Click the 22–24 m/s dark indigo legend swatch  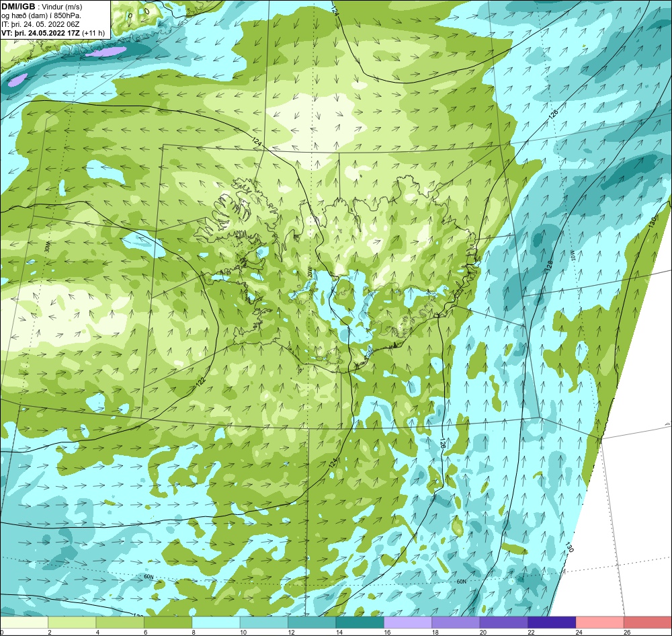coord(552,622)
